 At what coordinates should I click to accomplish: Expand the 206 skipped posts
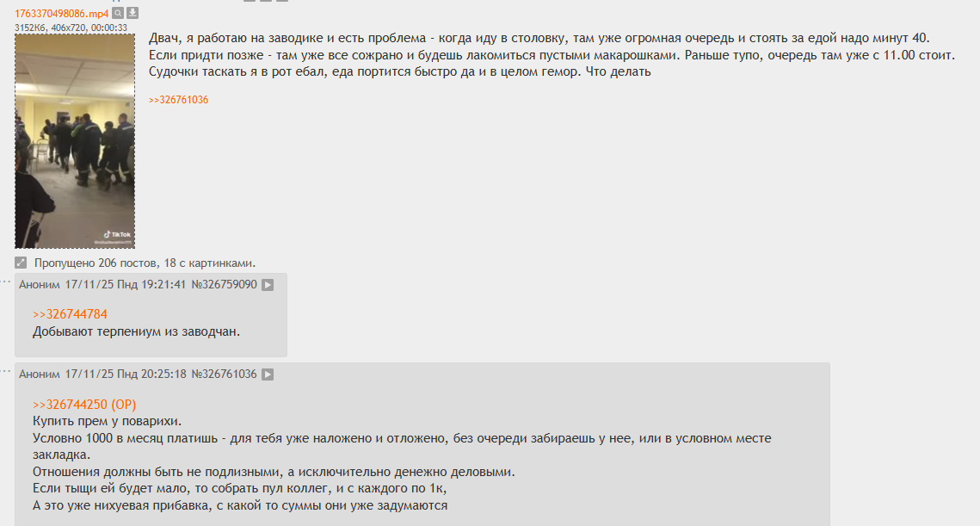pos(21,263)
